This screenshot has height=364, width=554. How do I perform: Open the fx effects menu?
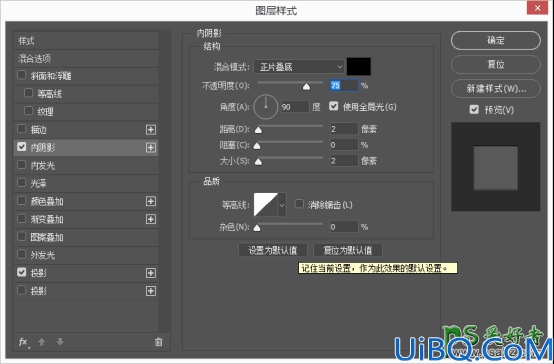23,342
